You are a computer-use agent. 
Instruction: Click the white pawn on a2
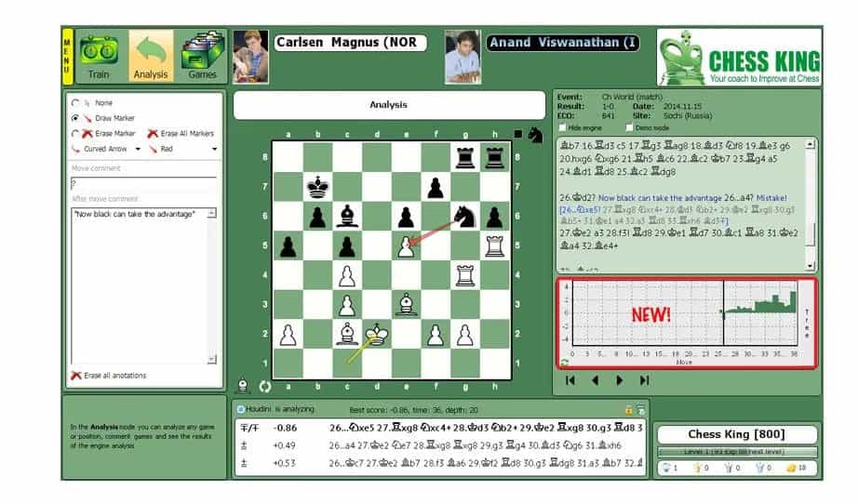point(288,334)
